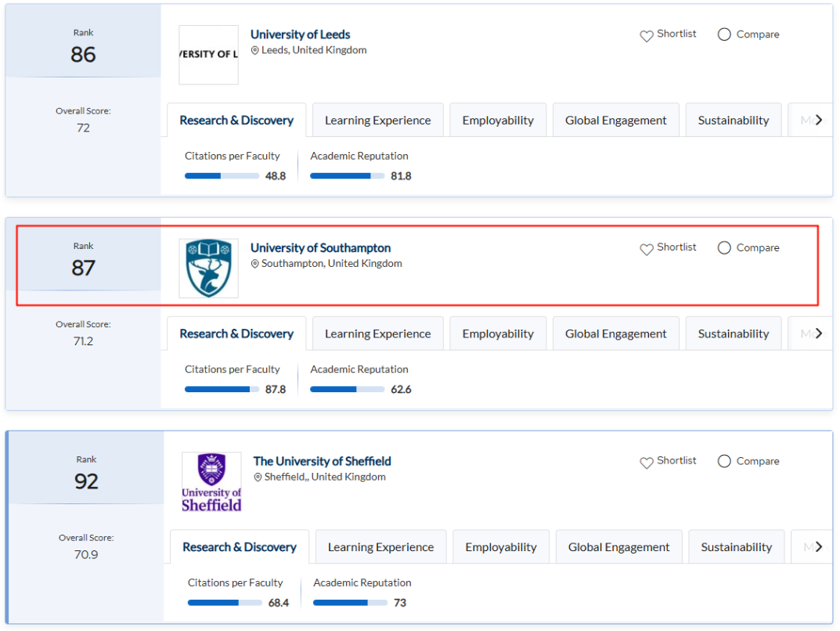Viewport: 840px width, 631px height.
Task: Open the University of Sheffield logo
Action: click(x=211, y=481)
